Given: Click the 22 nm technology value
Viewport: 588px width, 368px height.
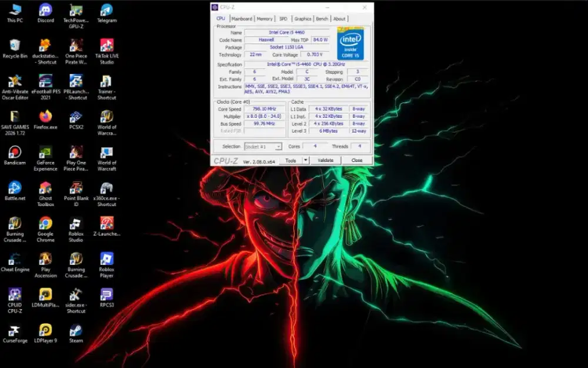Looking at the screenshot, I should click(x=256, y=54).
